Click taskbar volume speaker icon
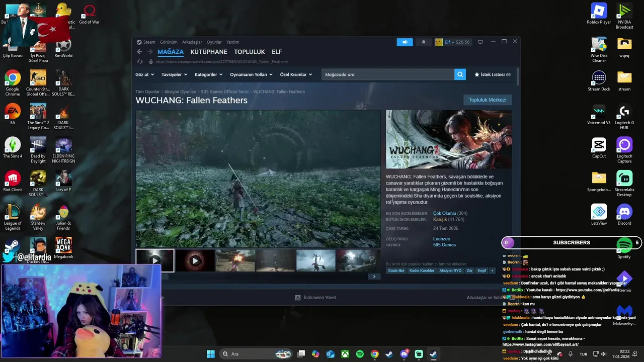The width and height of the screenshot is (644, 362). tap(603, 354)
